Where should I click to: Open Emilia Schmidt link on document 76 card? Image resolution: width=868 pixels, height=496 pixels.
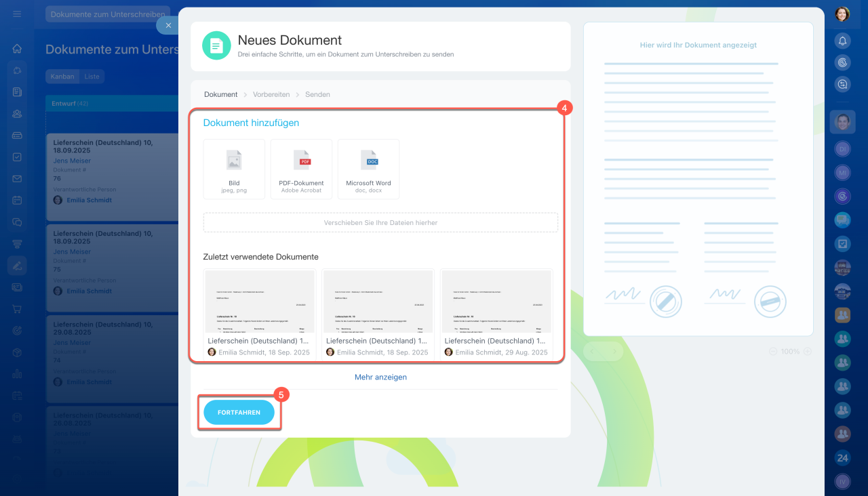click(x=90, y=200)
